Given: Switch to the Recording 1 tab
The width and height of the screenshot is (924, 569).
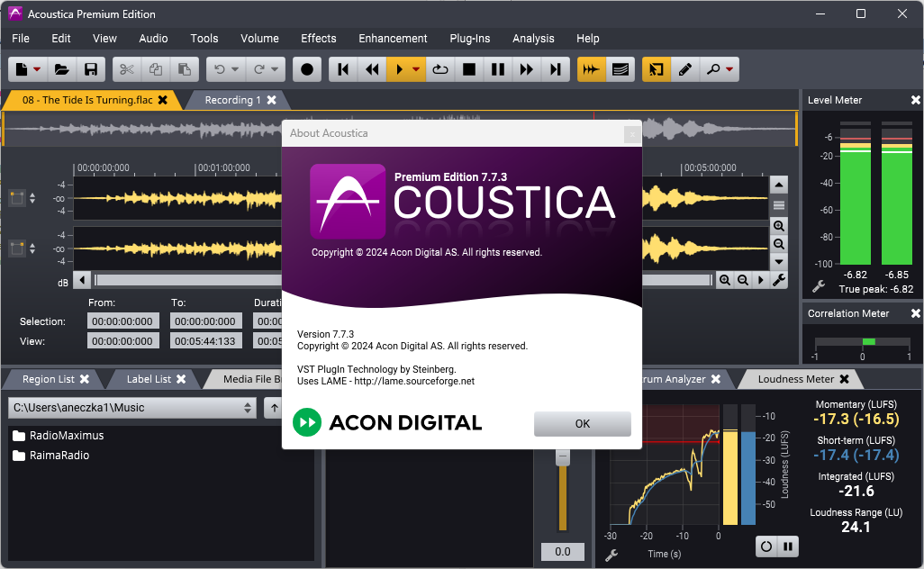Looking at the screenshot, I should point(232,100).
